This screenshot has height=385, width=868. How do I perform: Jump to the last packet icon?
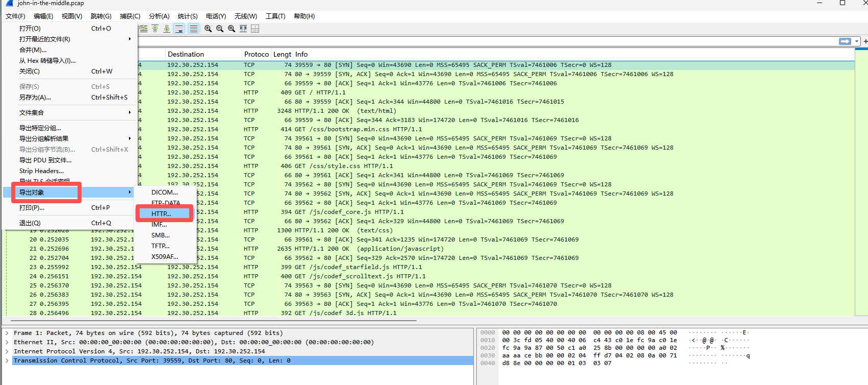pos(167,29)
